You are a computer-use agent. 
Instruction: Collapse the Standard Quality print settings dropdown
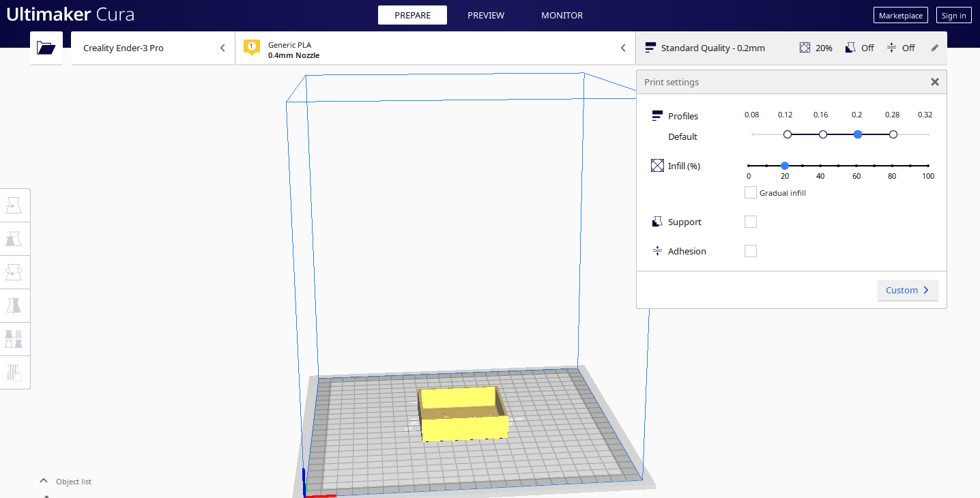(791, 48)
